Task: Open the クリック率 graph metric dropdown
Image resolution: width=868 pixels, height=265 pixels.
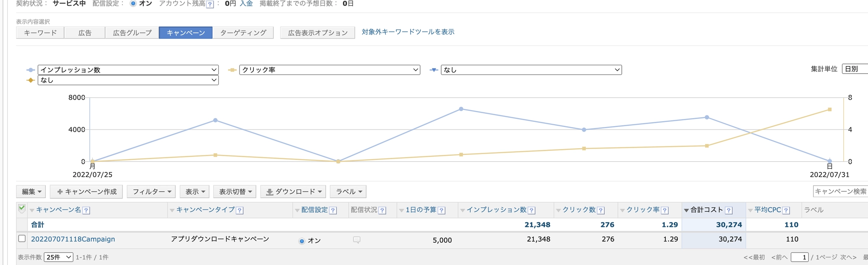Action: pos(329,70)
